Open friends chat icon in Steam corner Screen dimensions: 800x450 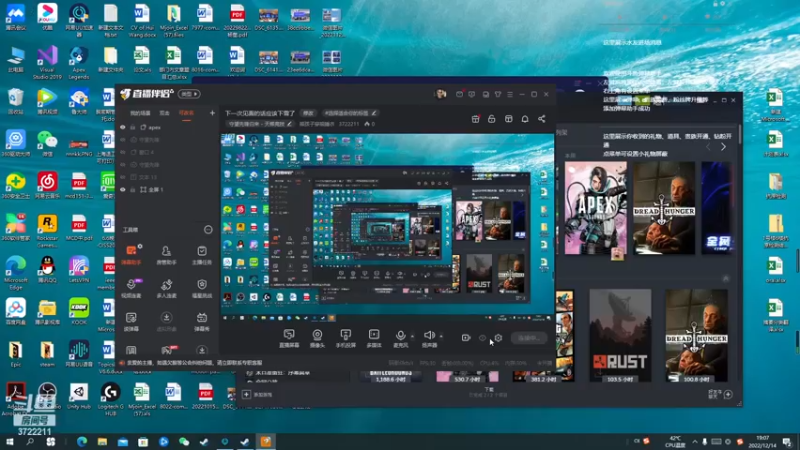728,394
